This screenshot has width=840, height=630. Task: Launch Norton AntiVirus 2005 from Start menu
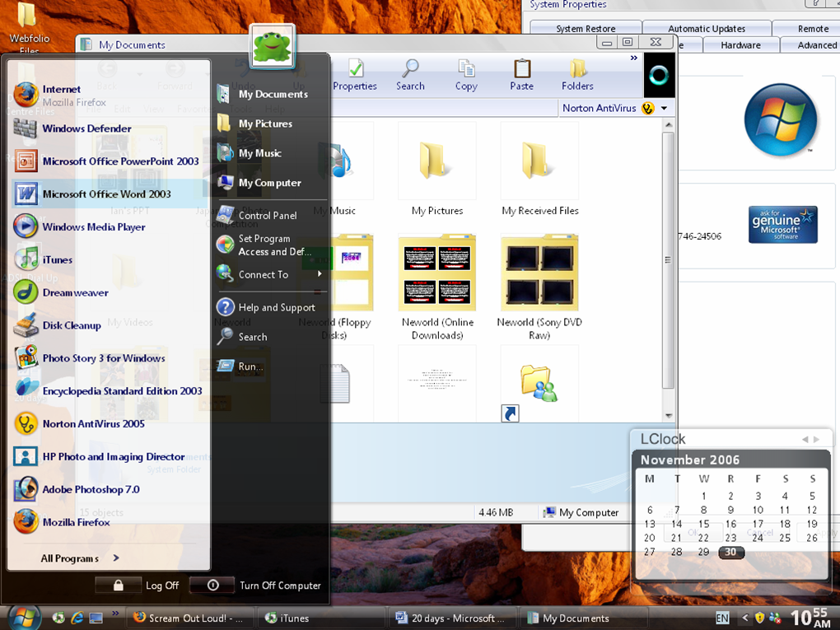point(79,424)
